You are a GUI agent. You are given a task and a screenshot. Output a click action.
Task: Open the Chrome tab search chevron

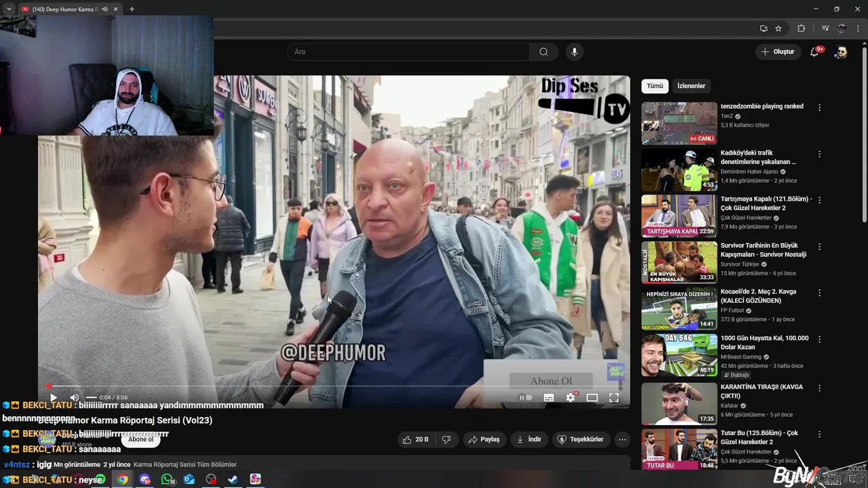9,9
